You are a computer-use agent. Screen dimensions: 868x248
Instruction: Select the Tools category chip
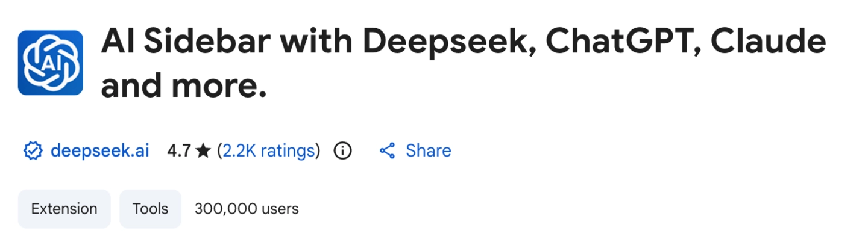(150, 209)
